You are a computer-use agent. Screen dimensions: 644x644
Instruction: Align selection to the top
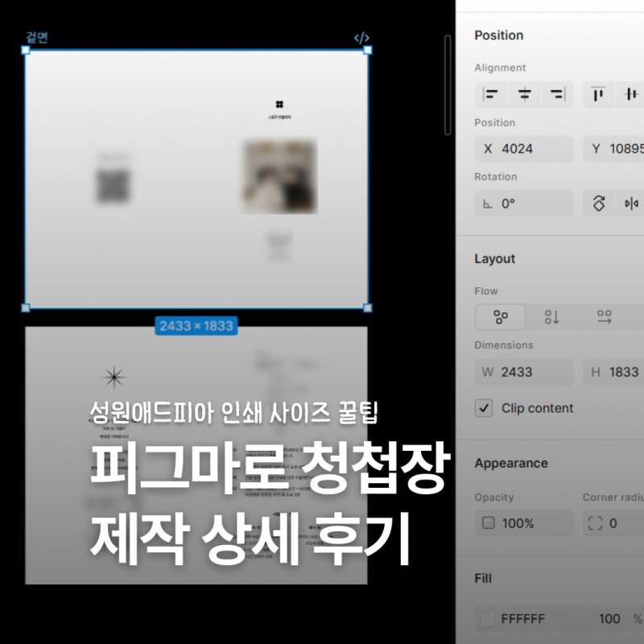pyautogui.click(x=598, y=94)
